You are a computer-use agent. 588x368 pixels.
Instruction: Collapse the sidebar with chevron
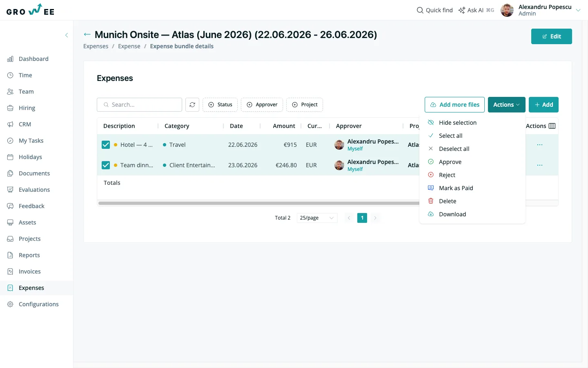click(x=67, y=35)
